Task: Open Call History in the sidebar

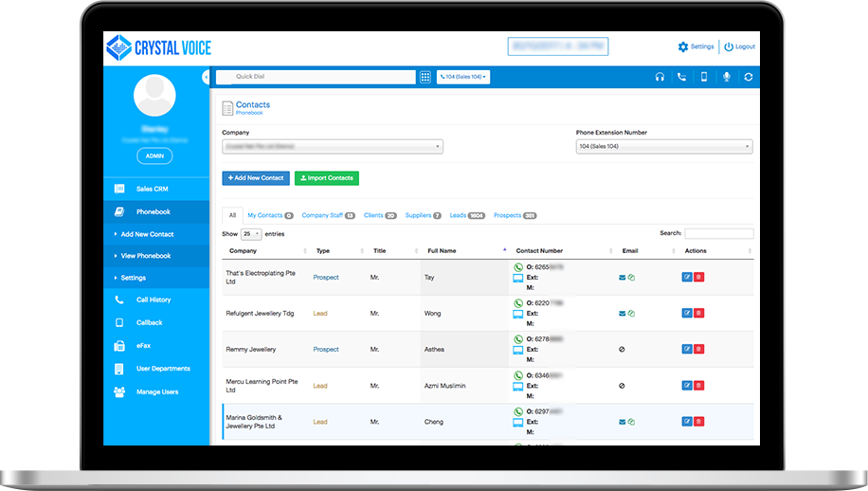Action: point(153,300)
